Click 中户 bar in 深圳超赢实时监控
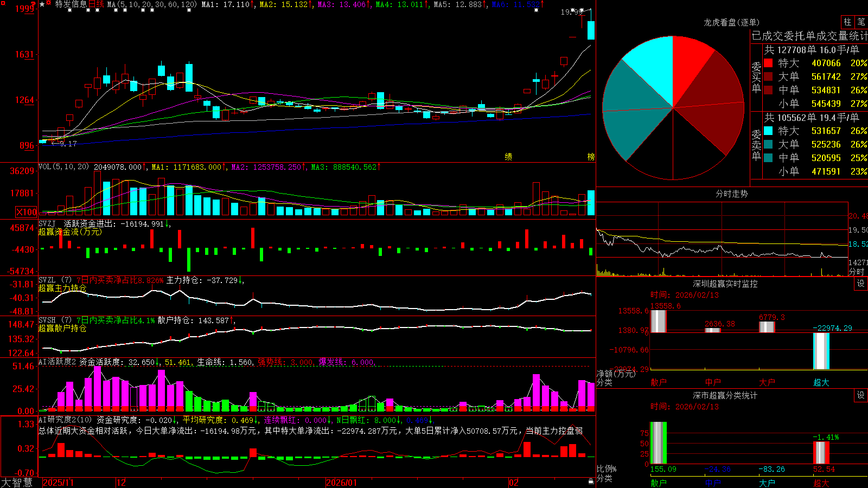This screenshot has width=868, height=488. coord(713,330)
